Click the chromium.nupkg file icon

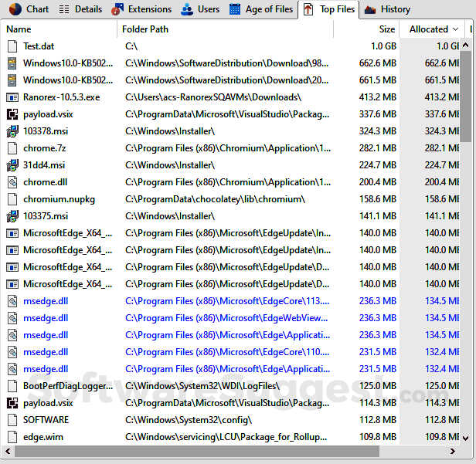(12, 199)
